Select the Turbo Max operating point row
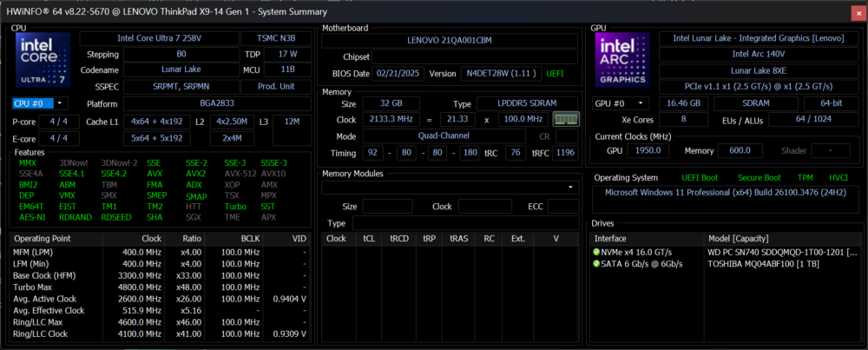Screen dimensions: 868x350 (35, 287)
